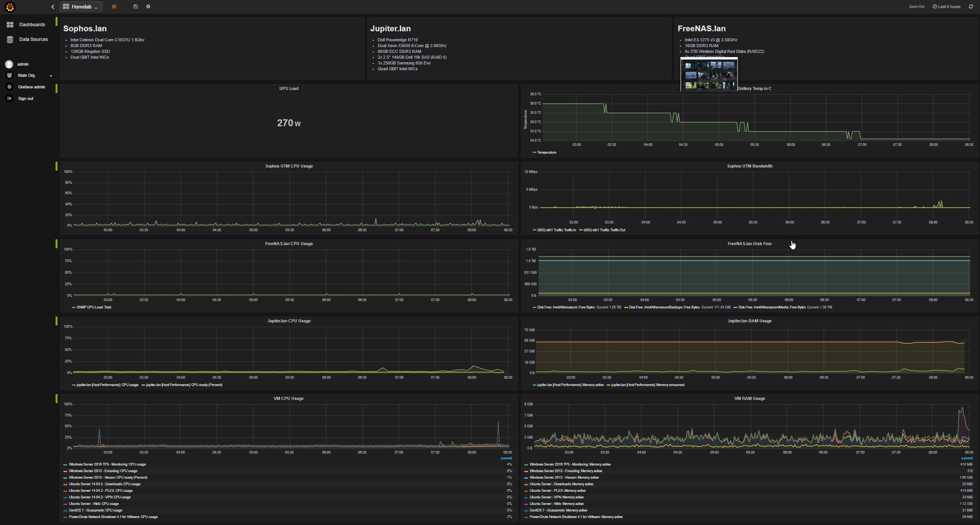Toggle eth1 Traffic Out legend series
This screenshot has height=525, width=980.
coord(604,230)
